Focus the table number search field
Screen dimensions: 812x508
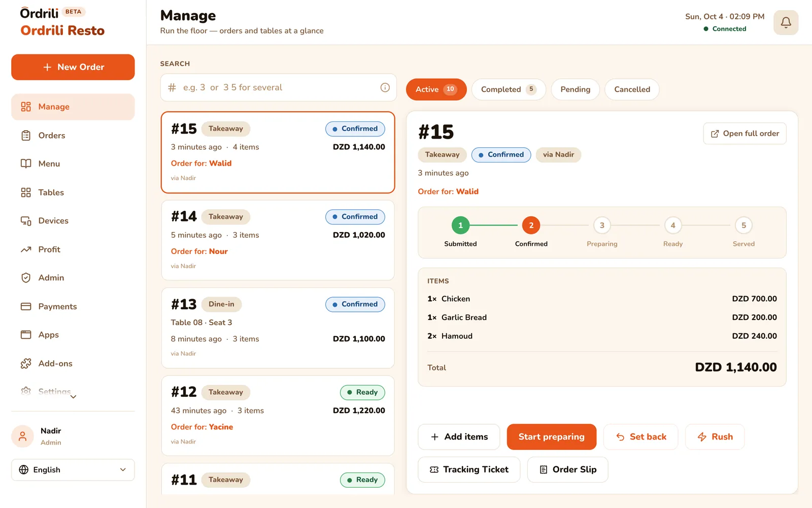(278, 87)
